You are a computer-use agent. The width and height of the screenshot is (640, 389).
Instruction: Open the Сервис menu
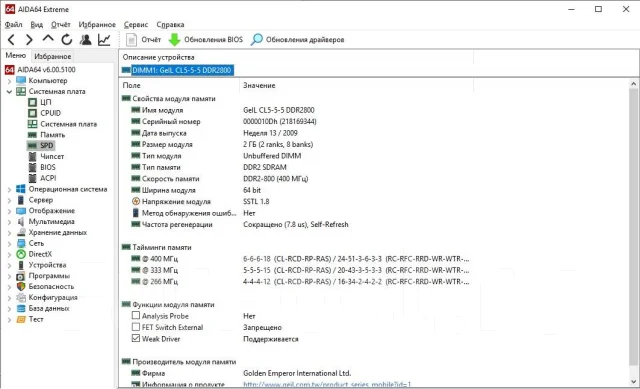coord(136,24)
